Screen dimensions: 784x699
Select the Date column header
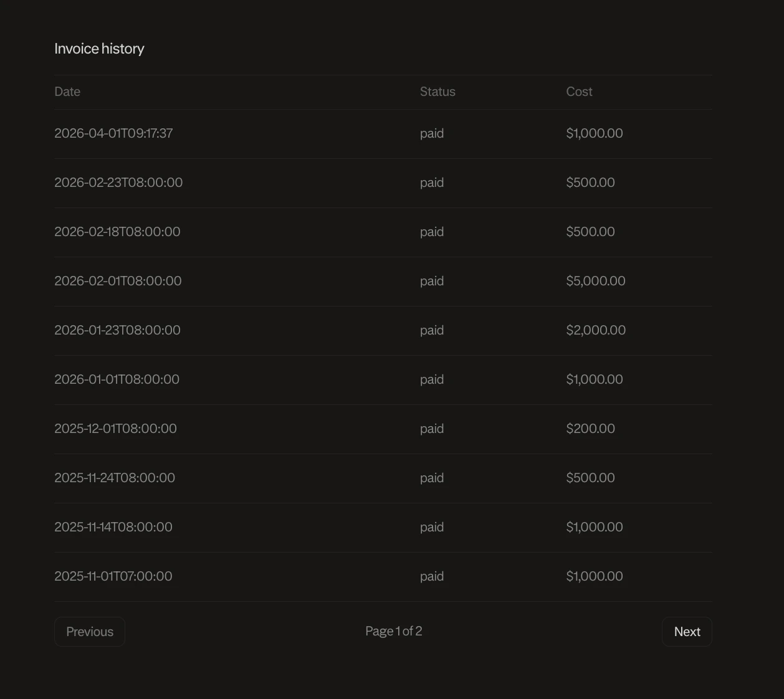coord(67,92)
